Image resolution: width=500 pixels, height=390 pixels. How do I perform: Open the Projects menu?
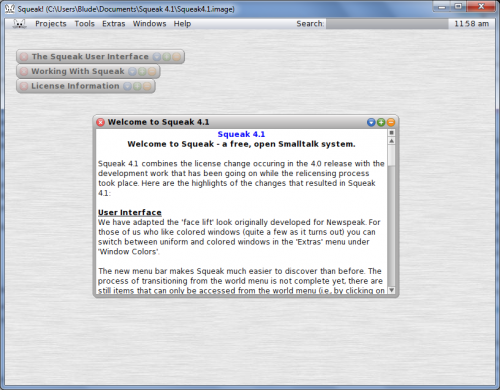point(51,24)
